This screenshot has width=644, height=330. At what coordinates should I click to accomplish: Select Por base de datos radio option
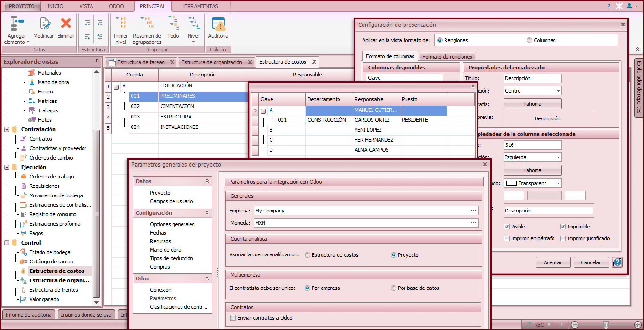394,288
